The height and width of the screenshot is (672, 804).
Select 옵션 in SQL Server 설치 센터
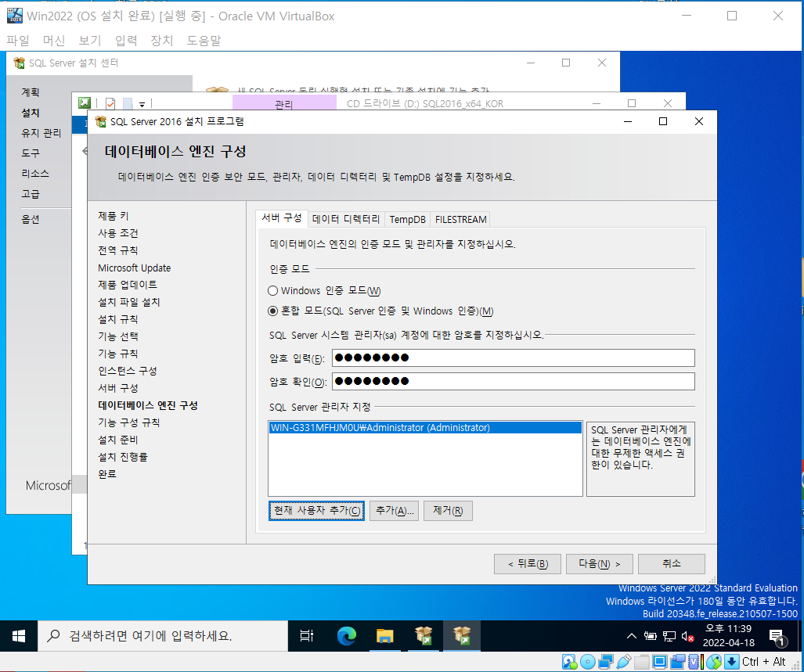click(31, 219)
